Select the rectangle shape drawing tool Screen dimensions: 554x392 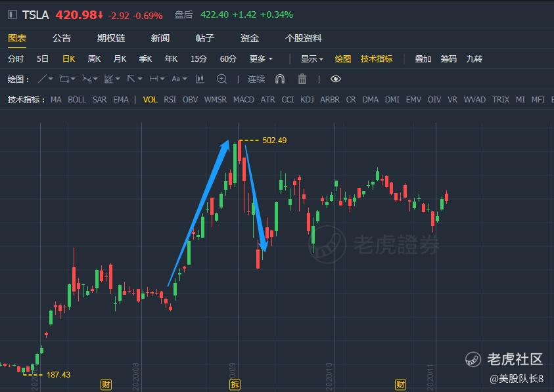[64, 79]
